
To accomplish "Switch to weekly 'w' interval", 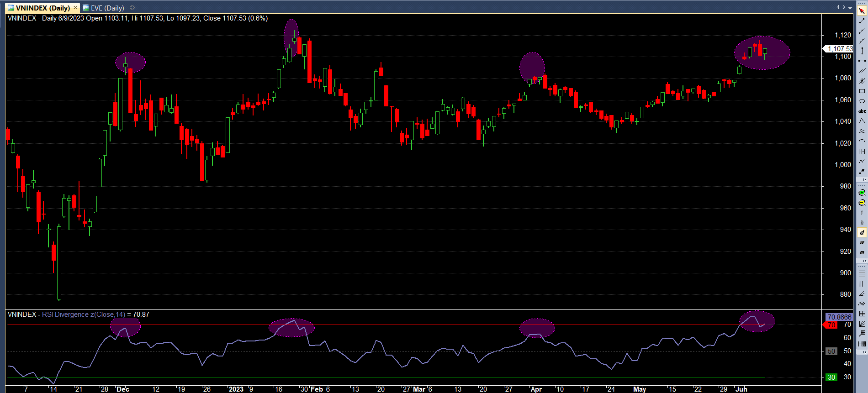I will click(862, 242).
